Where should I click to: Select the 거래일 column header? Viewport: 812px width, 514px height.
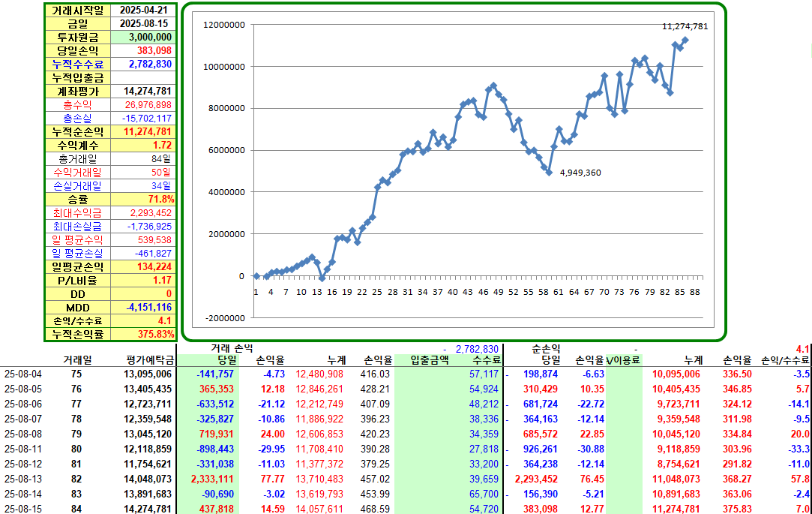click(x=78, y=360)
